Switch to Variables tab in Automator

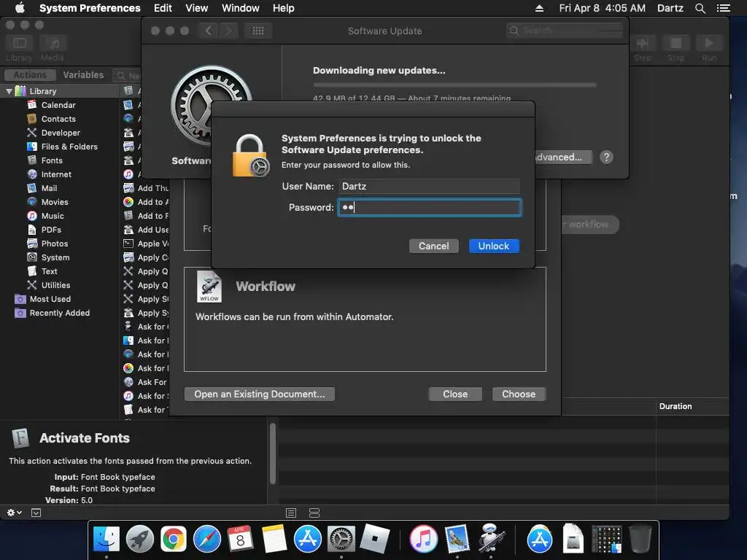coord(83,75)
